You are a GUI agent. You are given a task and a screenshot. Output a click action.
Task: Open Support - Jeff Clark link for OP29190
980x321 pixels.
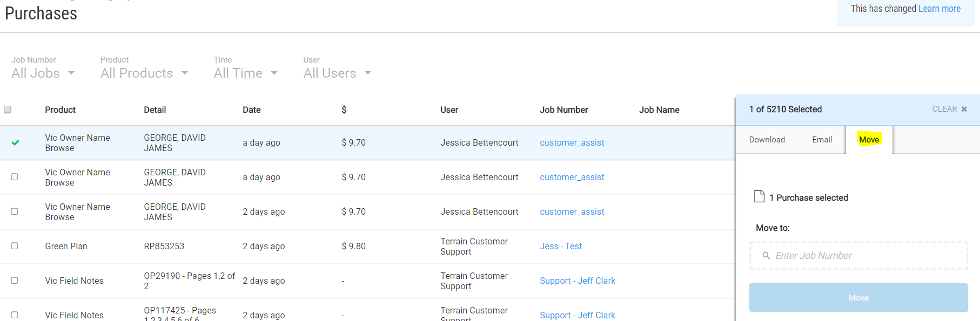point(578,281)
